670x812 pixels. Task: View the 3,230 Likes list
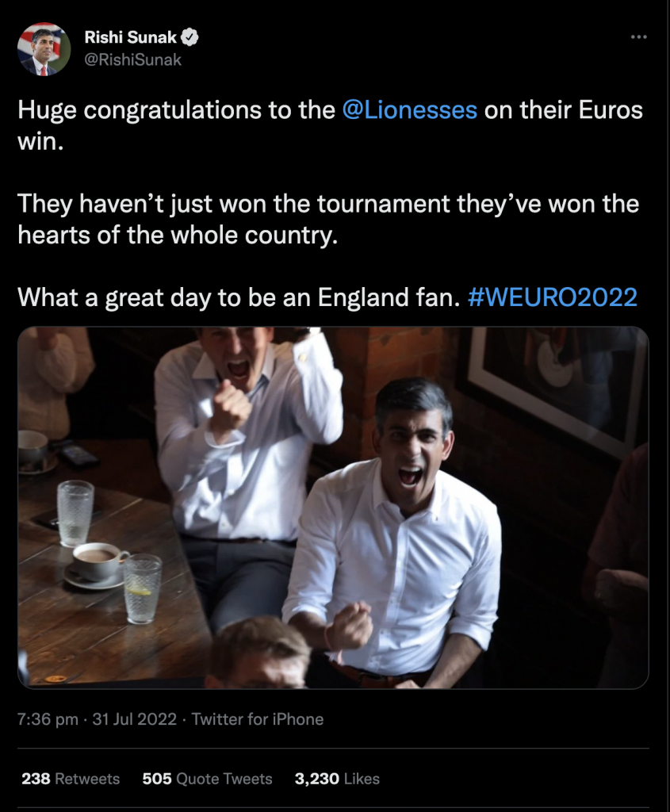[337, 779]
